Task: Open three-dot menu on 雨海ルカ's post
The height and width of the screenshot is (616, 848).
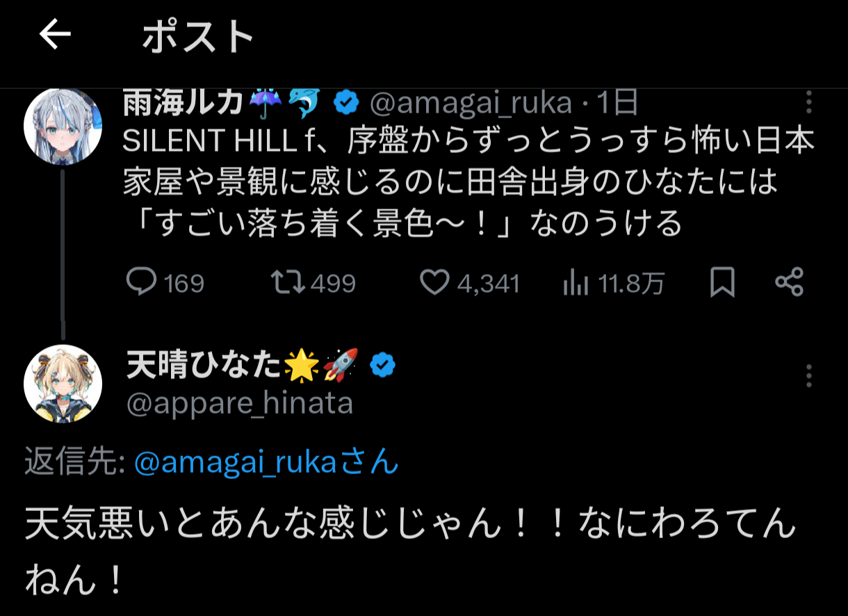Action: pos(809,102)
